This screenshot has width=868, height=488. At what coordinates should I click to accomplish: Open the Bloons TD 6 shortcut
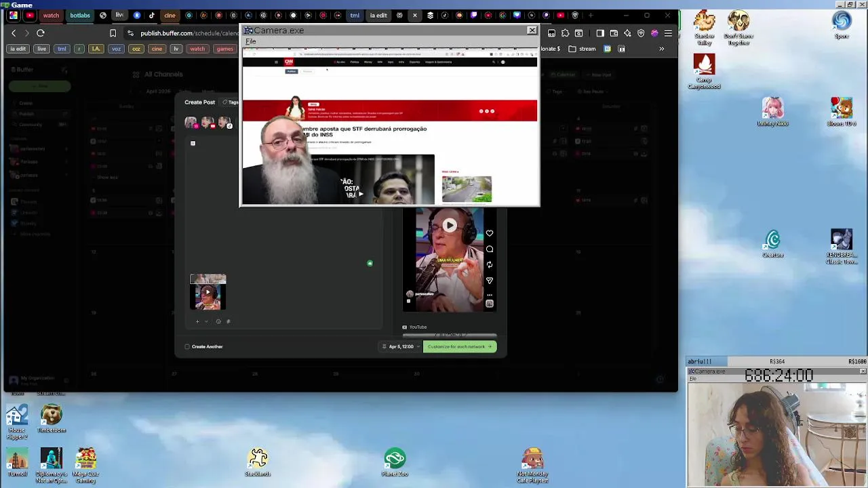tap(842, 112)
